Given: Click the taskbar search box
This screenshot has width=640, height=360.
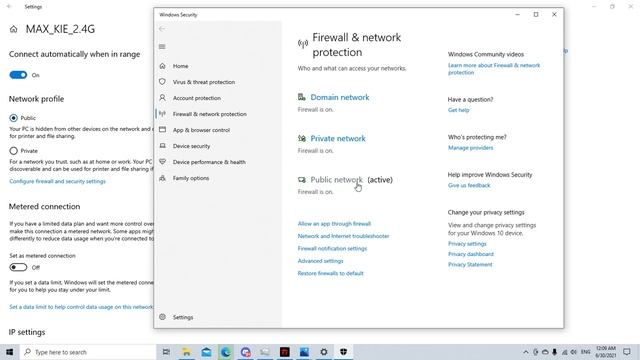Looking at the screenshot, I should point(88,352).
